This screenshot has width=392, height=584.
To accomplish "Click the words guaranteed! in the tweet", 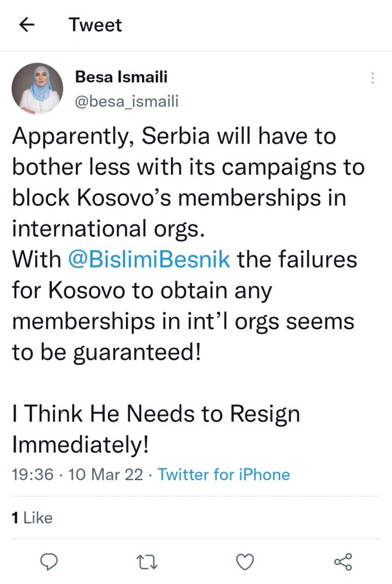I will point(136,352).
